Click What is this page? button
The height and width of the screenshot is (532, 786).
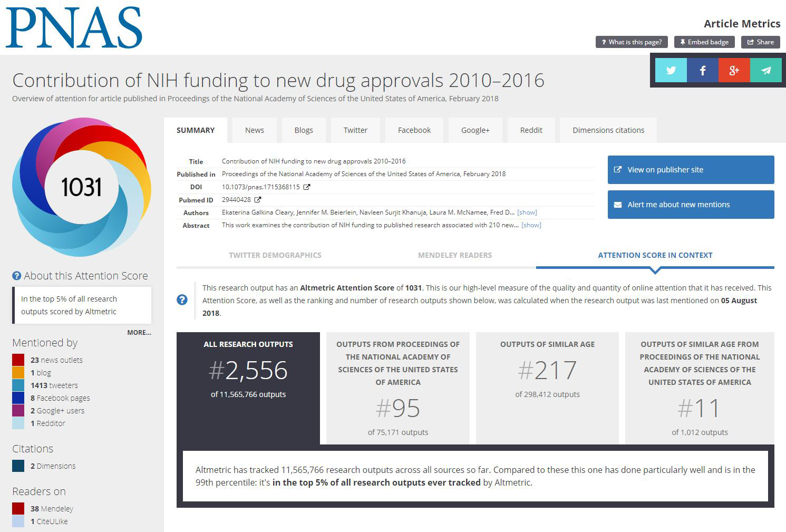[x=632, y=42]
